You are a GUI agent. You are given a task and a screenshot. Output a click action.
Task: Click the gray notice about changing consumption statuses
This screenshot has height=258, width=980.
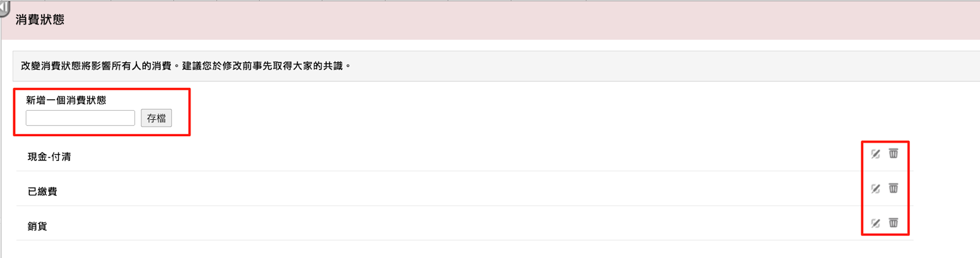tap(496, 66)
